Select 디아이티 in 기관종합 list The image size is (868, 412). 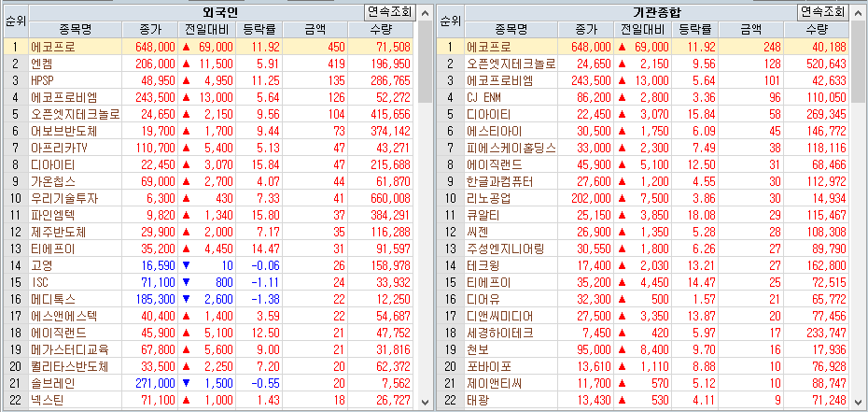click(644, 115)
